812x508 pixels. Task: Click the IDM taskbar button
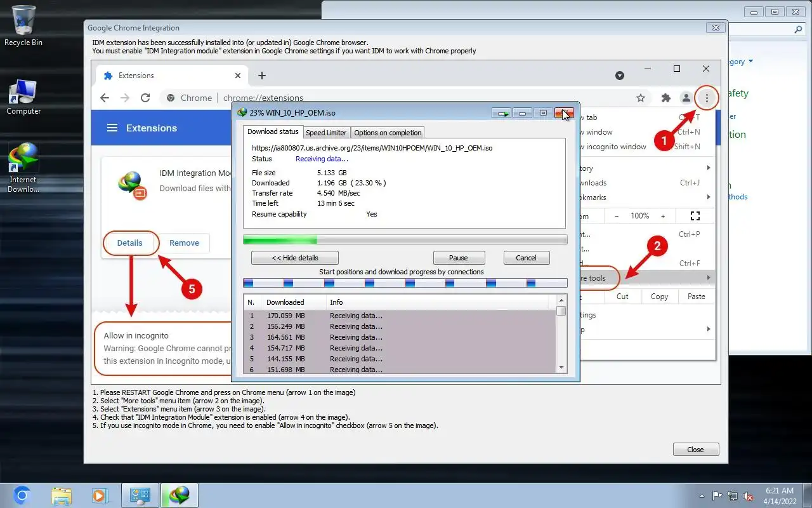click(x=180, y=495)
